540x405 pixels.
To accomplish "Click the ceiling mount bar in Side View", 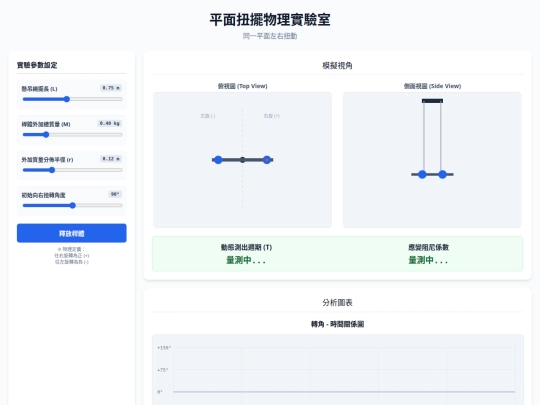I will tap(432, 101).
